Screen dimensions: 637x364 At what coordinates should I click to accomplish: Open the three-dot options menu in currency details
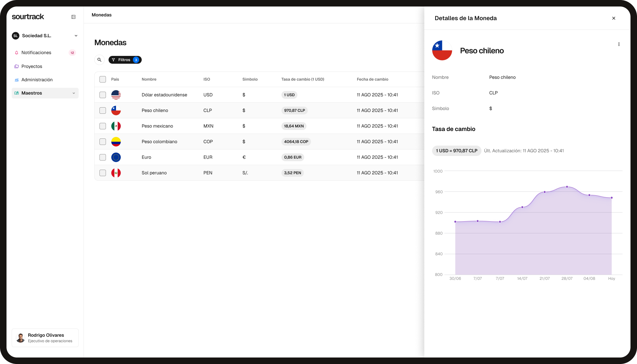click(619, 44)
